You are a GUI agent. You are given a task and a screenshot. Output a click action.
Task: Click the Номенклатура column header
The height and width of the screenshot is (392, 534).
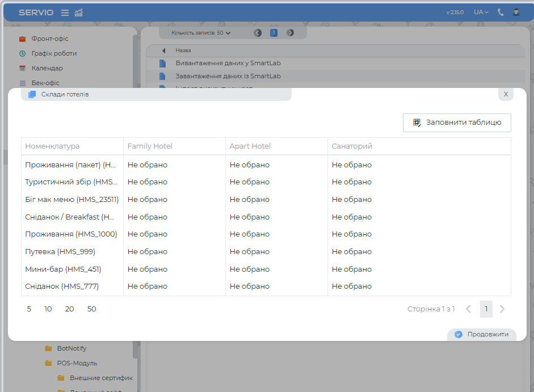[52, 146]
